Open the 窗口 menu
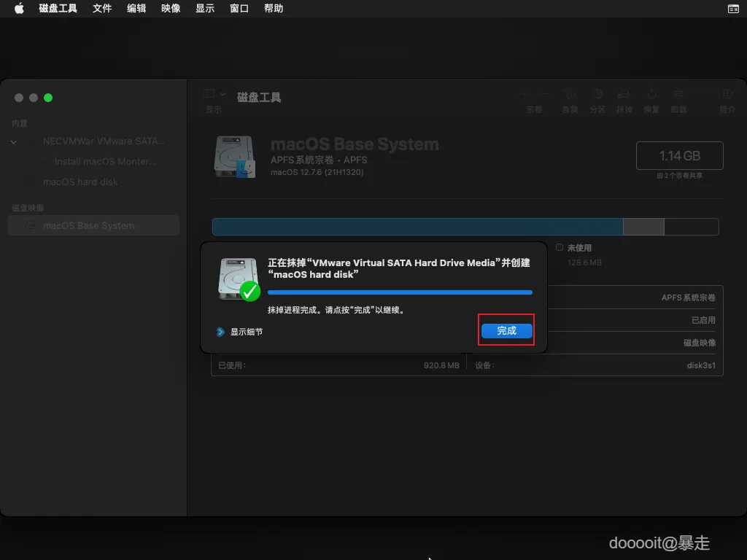This screenshot has height=560, width=747. [239, 9]
